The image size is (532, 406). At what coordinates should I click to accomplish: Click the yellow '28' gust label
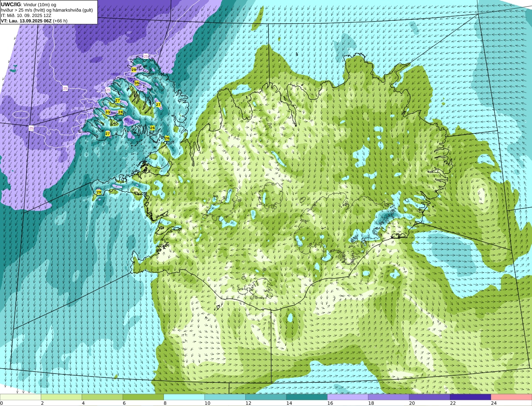pos(121,112)
